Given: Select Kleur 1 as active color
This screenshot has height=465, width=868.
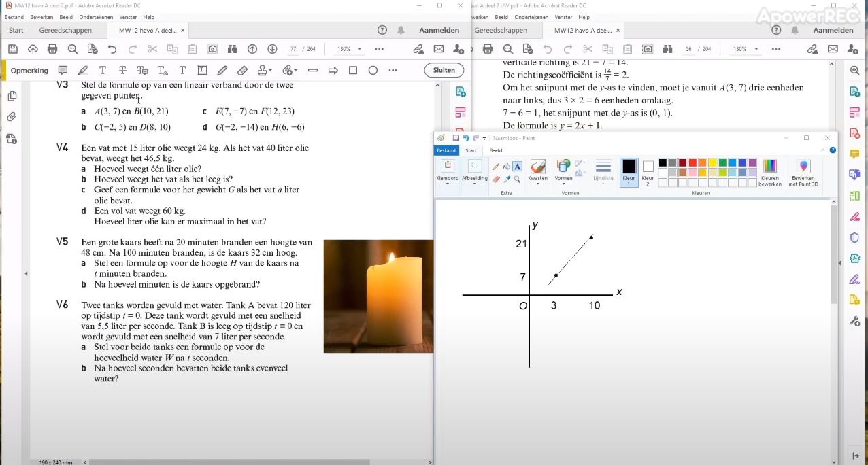Looking at the screenshot, I should pos(629,172).
